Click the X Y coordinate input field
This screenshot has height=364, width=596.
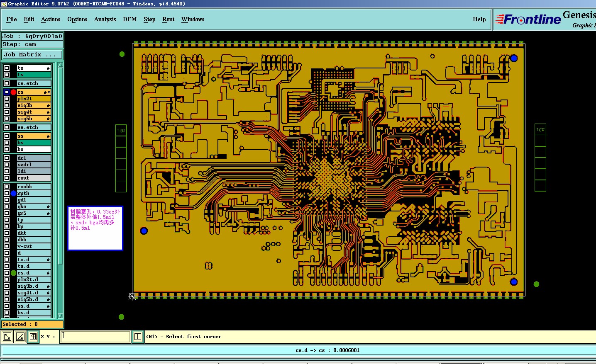95,337
